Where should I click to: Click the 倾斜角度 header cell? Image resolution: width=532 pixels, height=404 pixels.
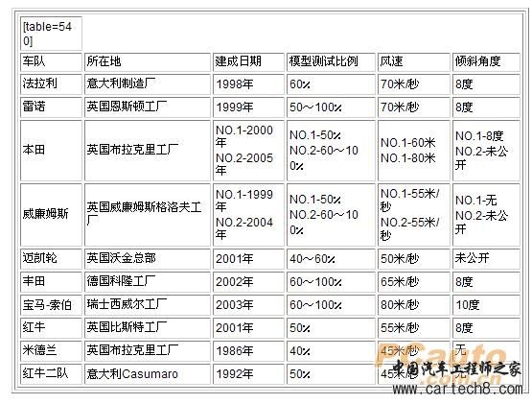[x=486, y=61]
